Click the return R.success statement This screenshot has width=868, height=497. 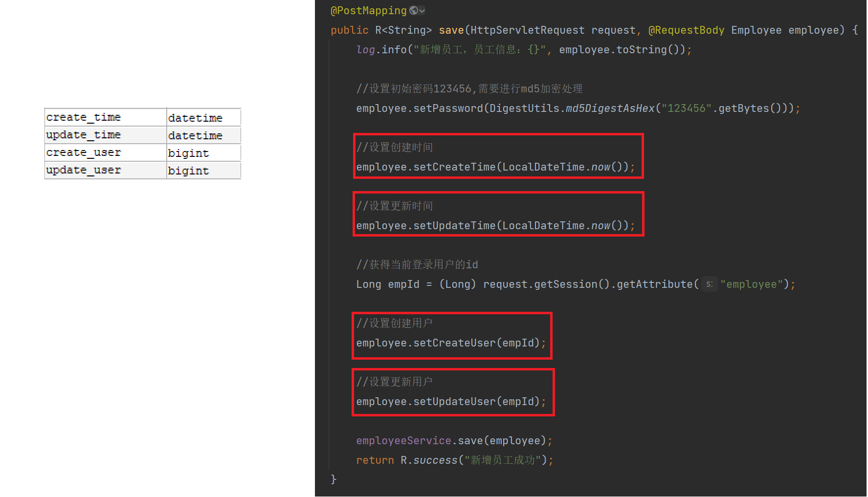(x=454, y=460)
